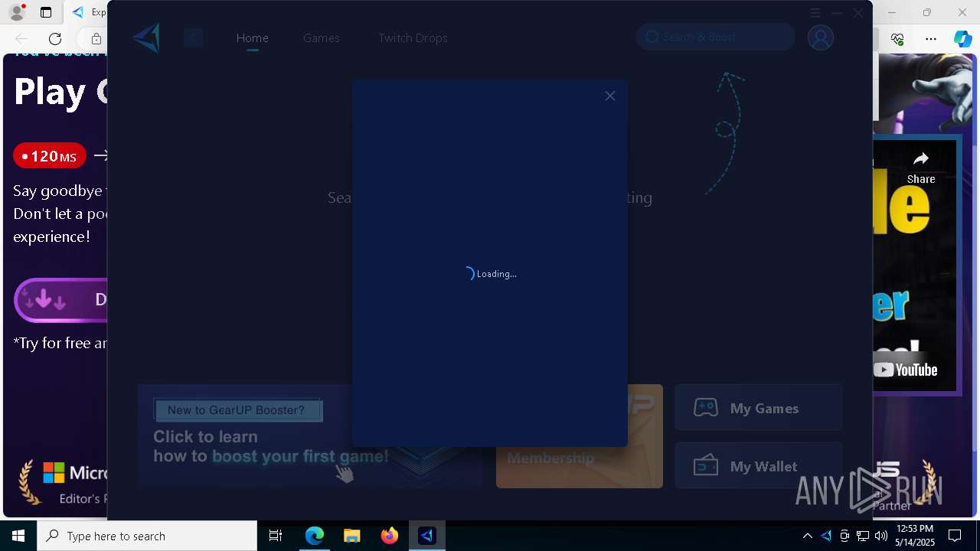
Task: Open the Windows notification center
Action: pyautogui.click(x=955, y=536)
